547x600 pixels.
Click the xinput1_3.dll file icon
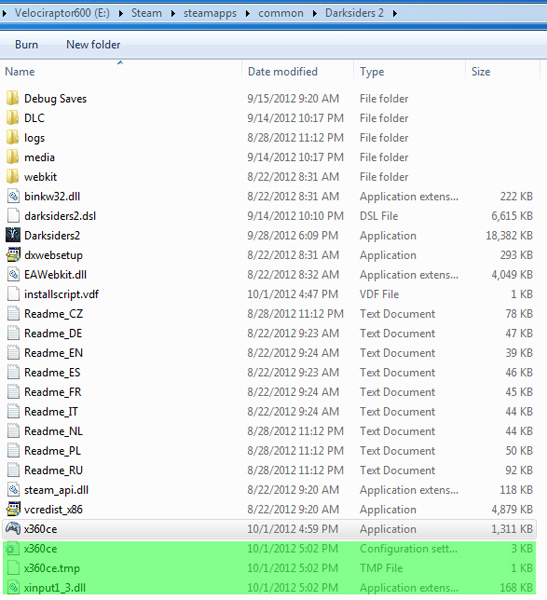[x=13, y=587]
